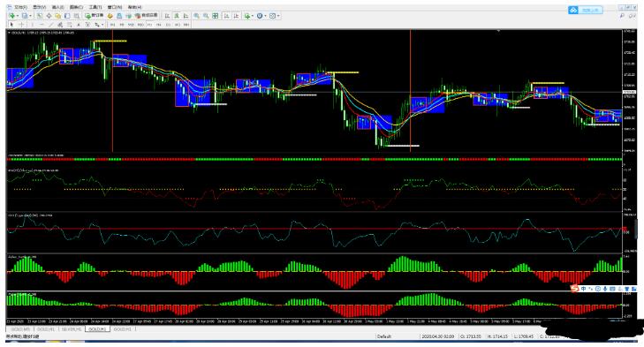Click the tile windows grid icon
The image size is (644, 347).
[216, 16]
